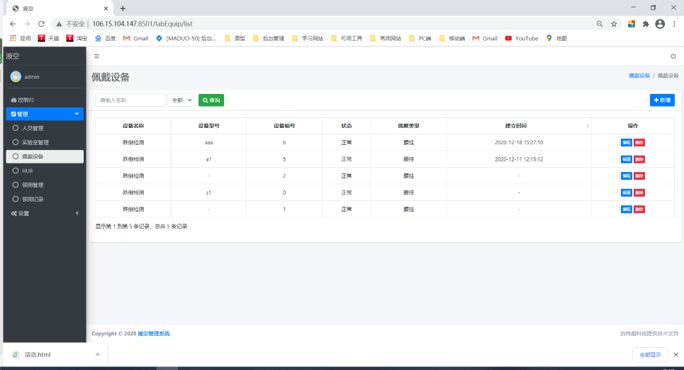
Task: Edit the device with number 2
Action: [x=626, y=176]
